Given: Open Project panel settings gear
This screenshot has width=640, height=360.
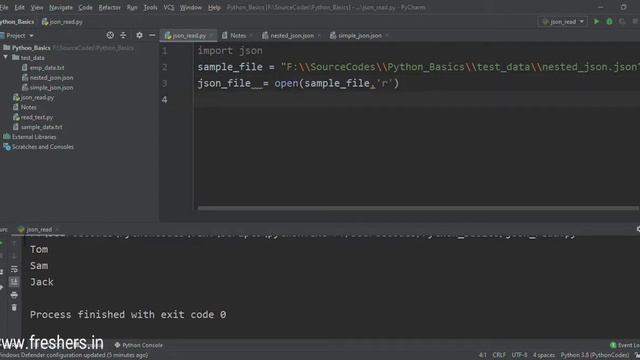Looking at the screenshot, I should [x=139, y=36].
